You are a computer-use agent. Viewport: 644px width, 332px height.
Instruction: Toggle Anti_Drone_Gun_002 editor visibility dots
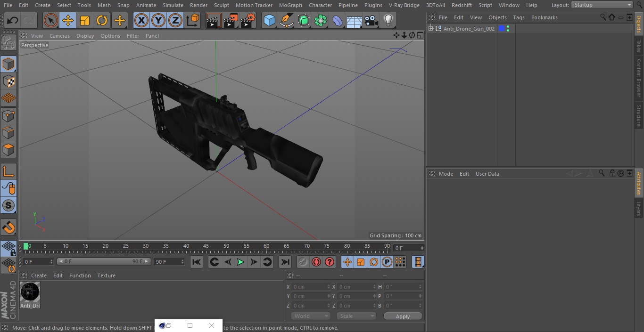508,29
